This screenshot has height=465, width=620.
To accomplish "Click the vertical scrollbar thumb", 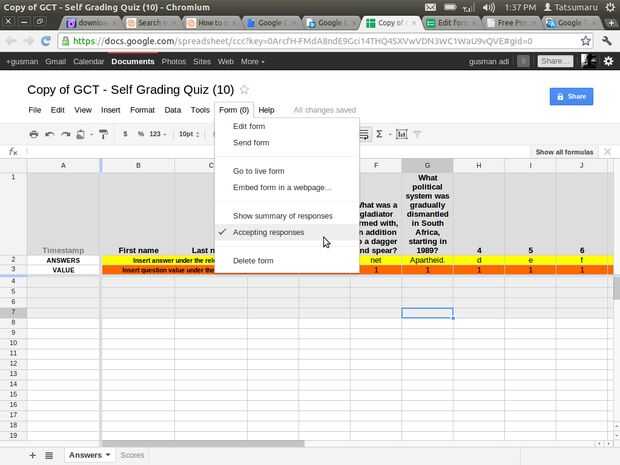I will (x=616, y=288).
